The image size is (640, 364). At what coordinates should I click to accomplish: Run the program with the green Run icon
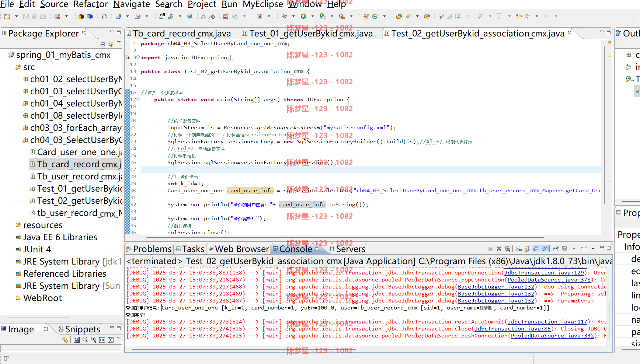pyautogui.click(x=303, y=16)
